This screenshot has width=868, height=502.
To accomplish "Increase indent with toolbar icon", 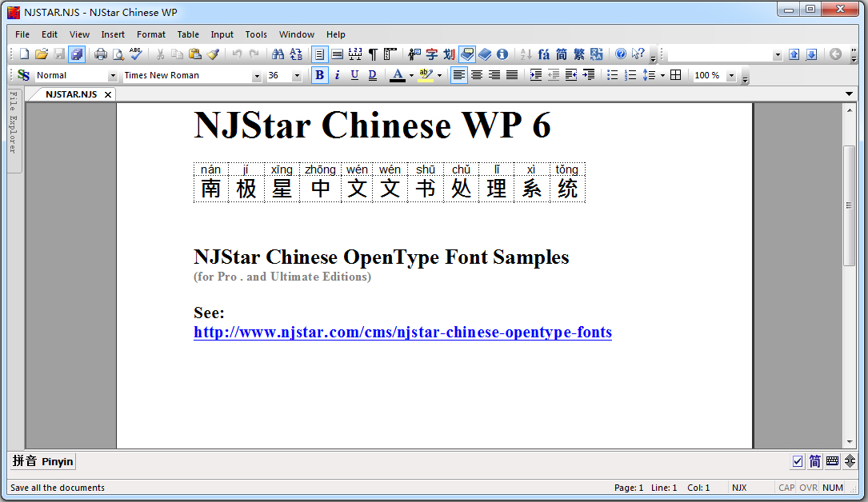I will coord(535,75).
